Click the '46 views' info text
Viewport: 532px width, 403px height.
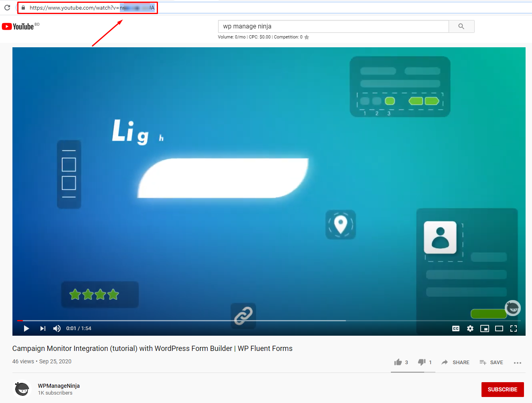click(x=23, y=361)
